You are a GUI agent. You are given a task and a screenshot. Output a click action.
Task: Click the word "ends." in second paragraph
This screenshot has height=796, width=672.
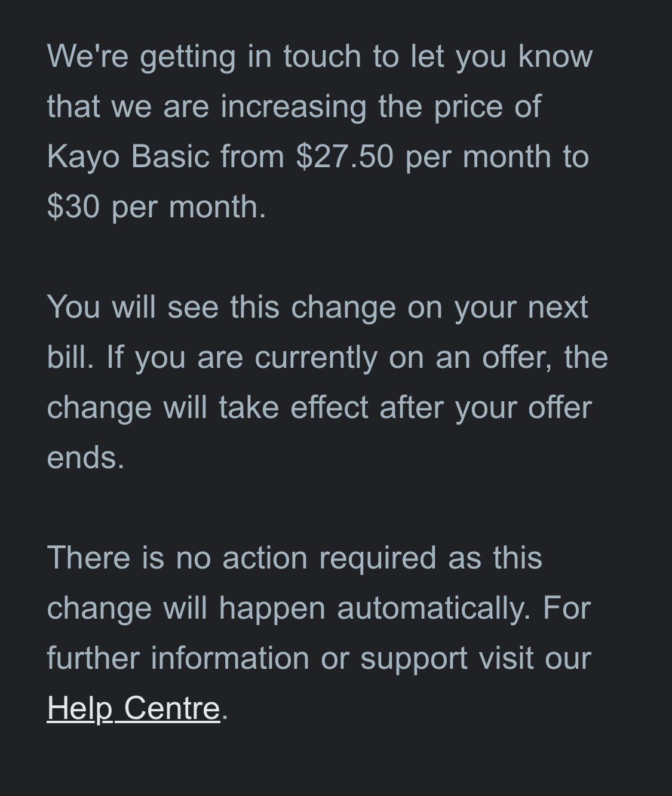(x=85, y=457)
